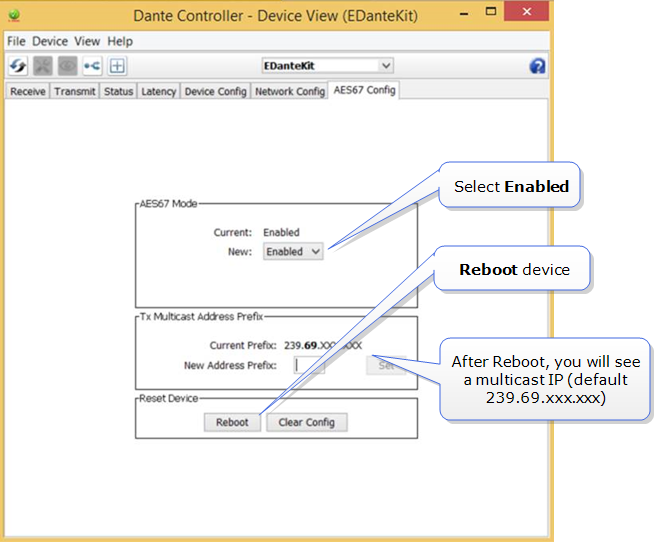664x542 pixels.
Task: Click the network connection toolbar icon
Action: pyautogui.click(x=92, y=66)
